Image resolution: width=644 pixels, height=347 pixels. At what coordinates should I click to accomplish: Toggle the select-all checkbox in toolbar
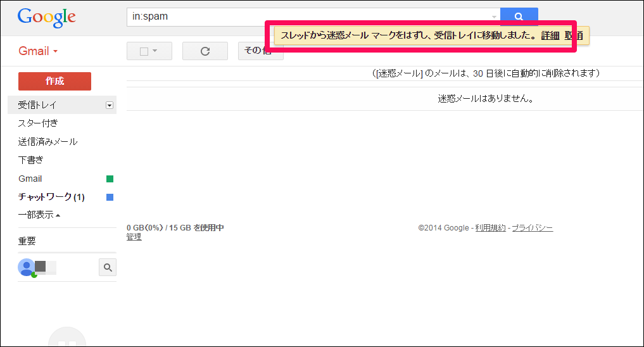pyautogui.click(x=144, y=51)
